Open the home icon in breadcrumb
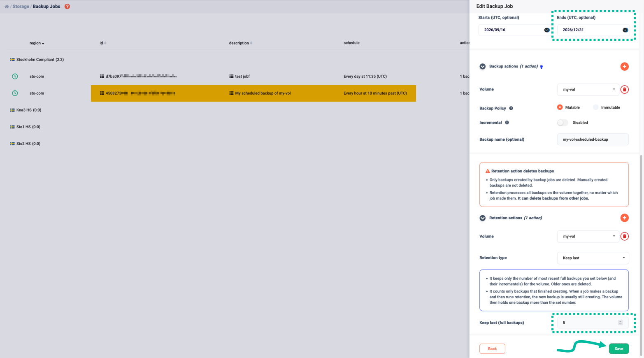 click(7, 7)
